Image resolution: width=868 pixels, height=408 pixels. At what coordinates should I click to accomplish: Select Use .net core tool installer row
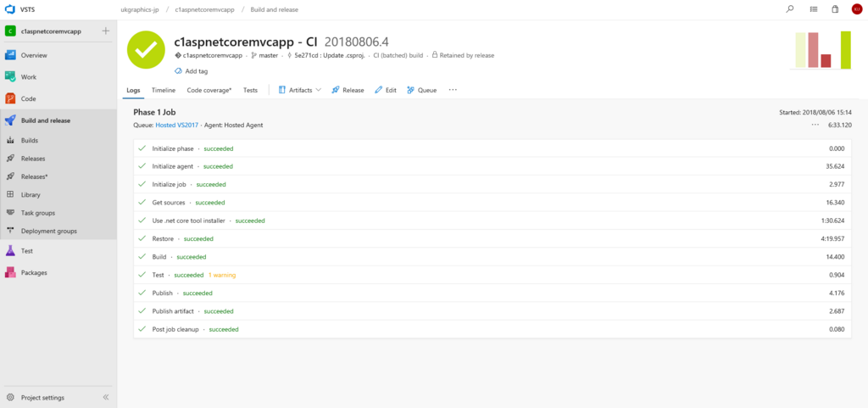pyautogui.click(x=492, y=221)
